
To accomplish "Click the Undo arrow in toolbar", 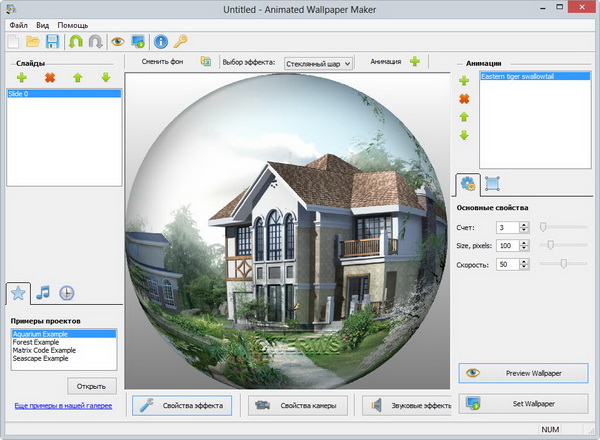I will tap(76, 41).
